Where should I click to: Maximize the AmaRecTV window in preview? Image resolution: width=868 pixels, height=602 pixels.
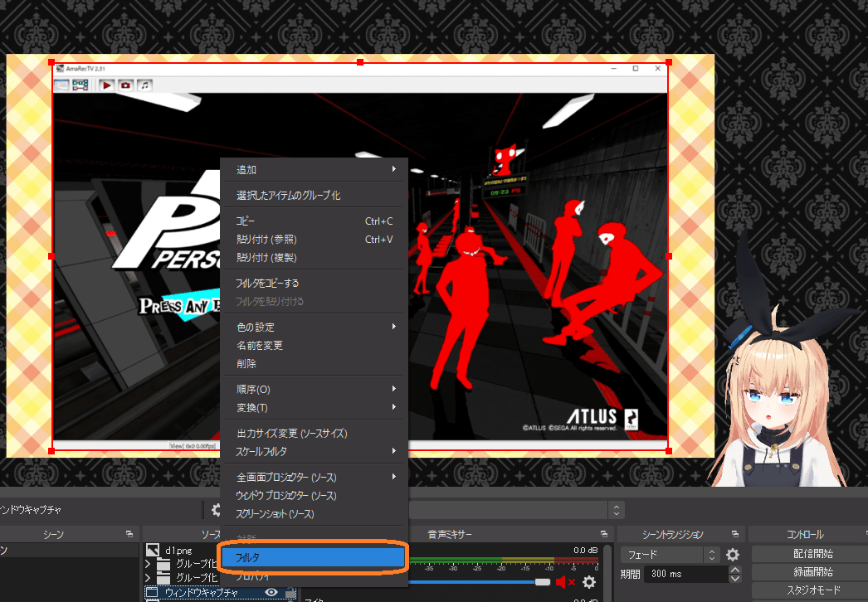point(636,69)
